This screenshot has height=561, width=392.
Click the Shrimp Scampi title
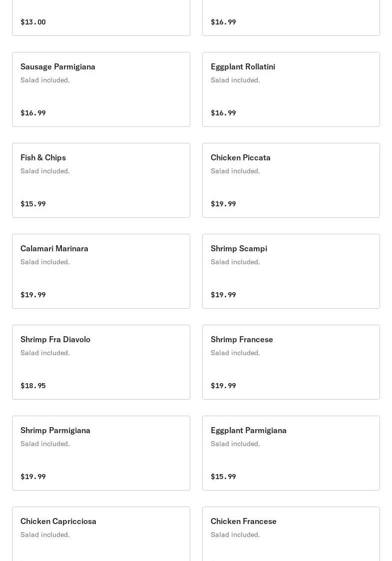[239, 249]
